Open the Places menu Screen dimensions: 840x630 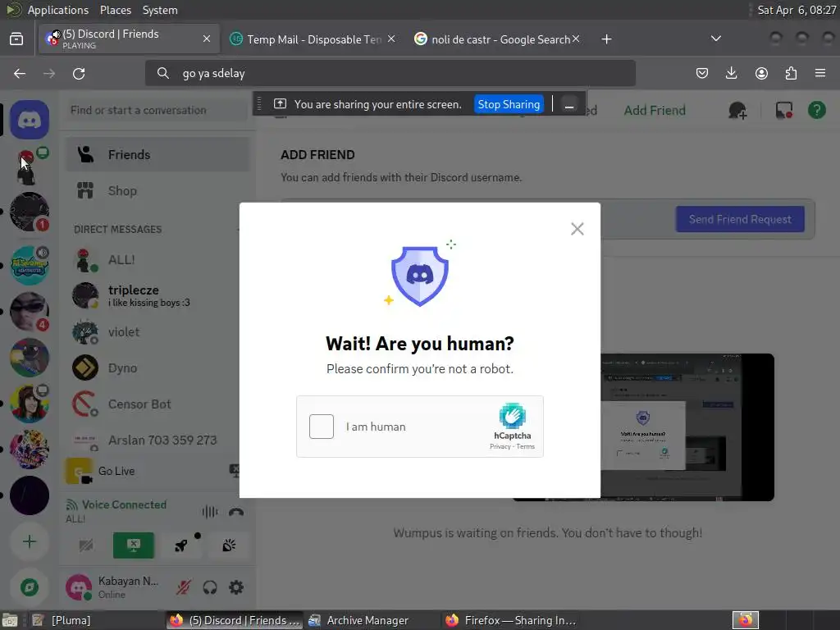(115, 10)
